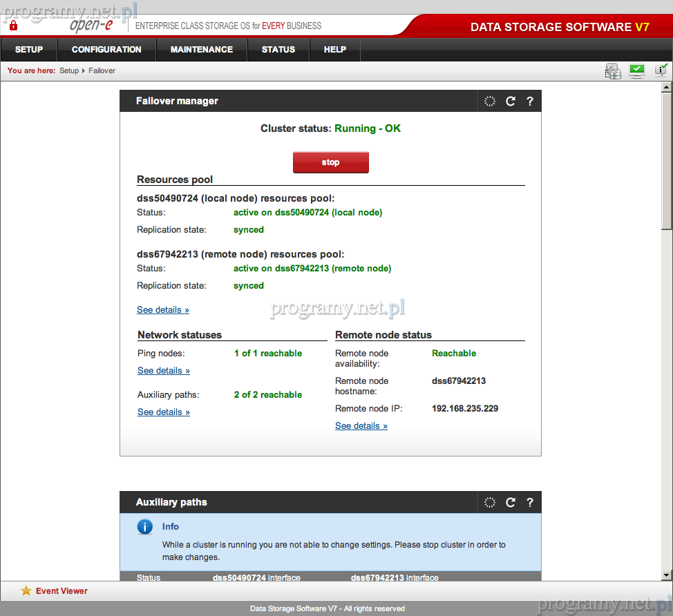Open See details for Remote node status
The image size is (673, 616).
(x=361, y=426)
